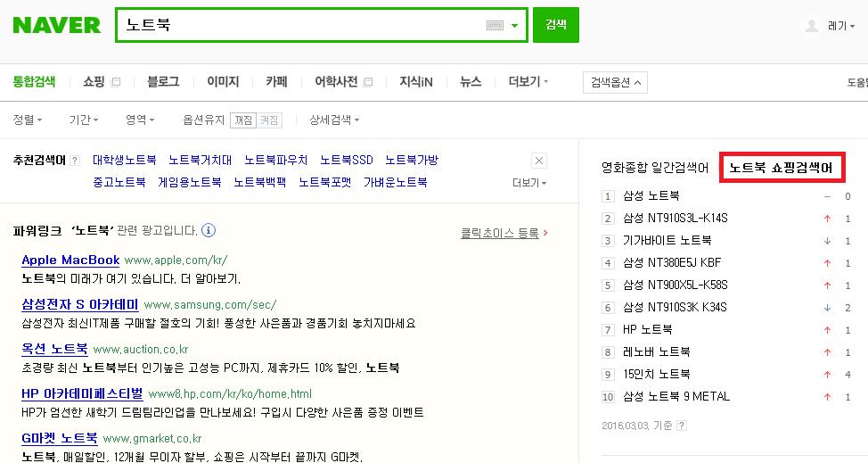Click suggested term 노트북포맷
Screen dimensions: 868x463
point(325,182)
